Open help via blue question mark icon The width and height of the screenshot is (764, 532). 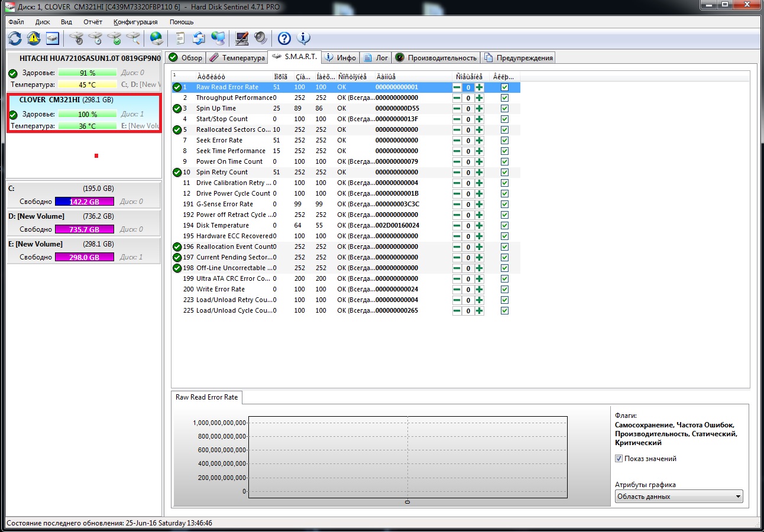coord(284,38)
